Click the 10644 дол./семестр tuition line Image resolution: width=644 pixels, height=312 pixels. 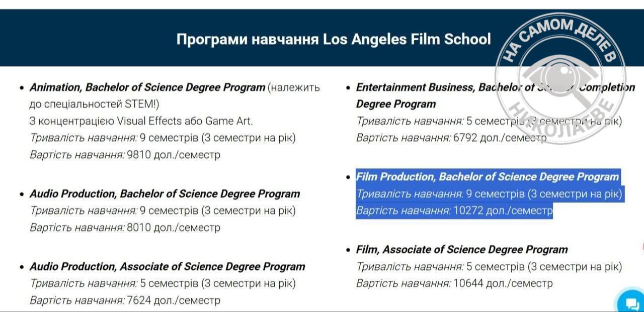coord(454,283)
